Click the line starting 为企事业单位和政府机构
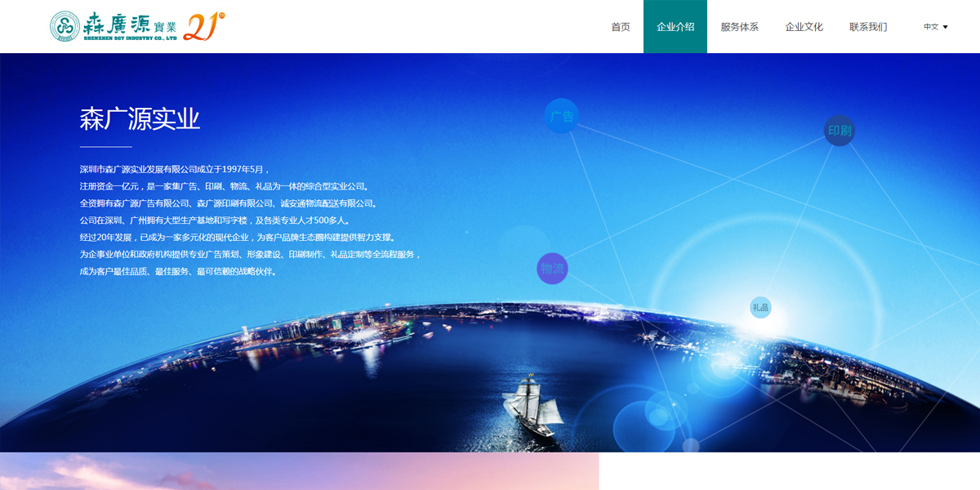Screen dimensions: 980x490 click(251, 255)
